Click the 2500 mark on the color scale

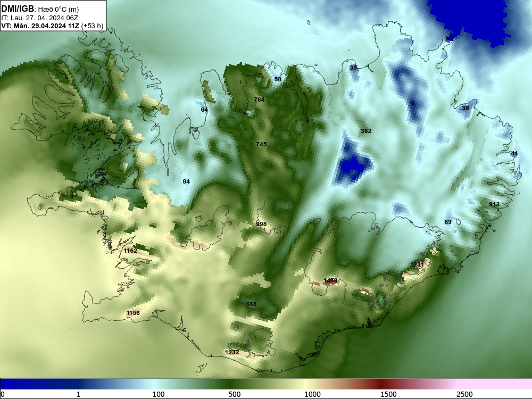(464, 394)
